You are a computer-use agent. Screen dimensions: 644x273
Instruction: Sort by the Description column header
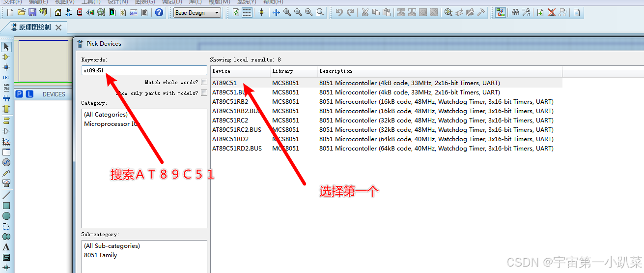[x=440, y=71]
